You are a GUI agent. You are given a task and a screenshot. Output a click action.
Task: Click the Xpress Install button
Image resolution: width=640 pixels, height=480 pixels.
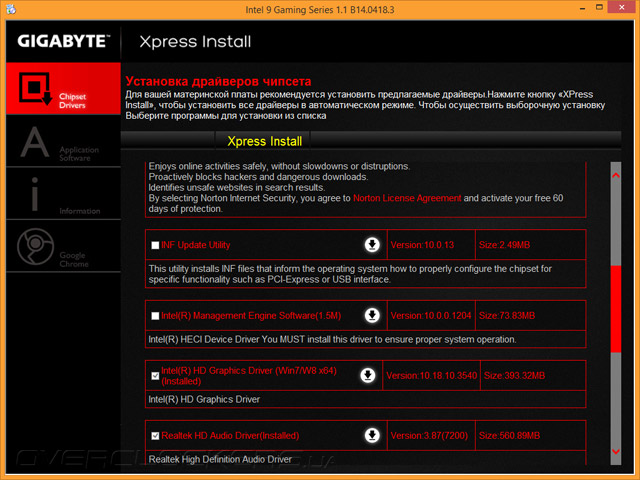pyautogui.click(x=264, y=141)
